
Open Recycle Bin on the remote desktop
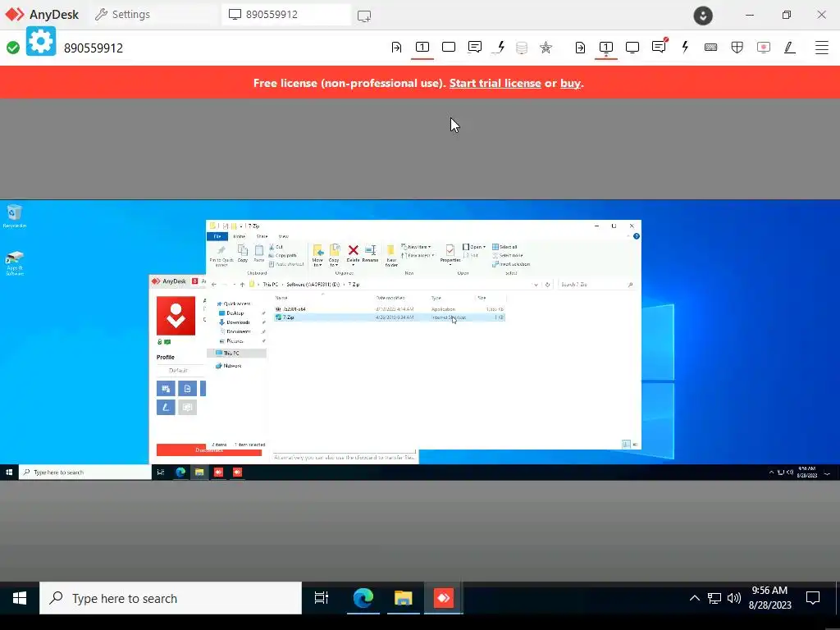pyautogui.click(x=15, y=216)
